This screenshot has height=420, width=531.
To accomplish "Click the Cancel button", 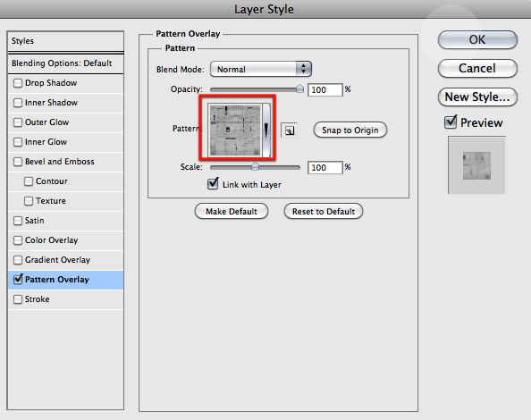I will pyautogui.click(x=477, y=69).
